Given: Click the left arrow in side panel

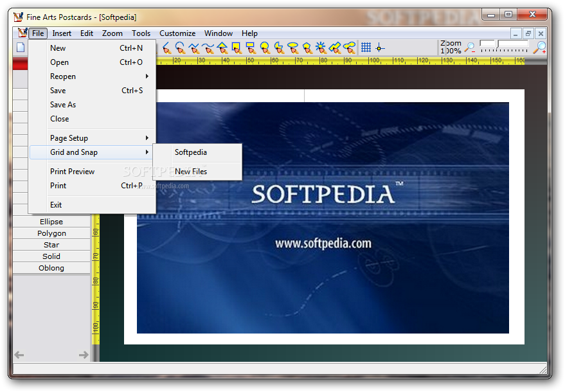Looking at the screenshot, I should tap(19, 355).
